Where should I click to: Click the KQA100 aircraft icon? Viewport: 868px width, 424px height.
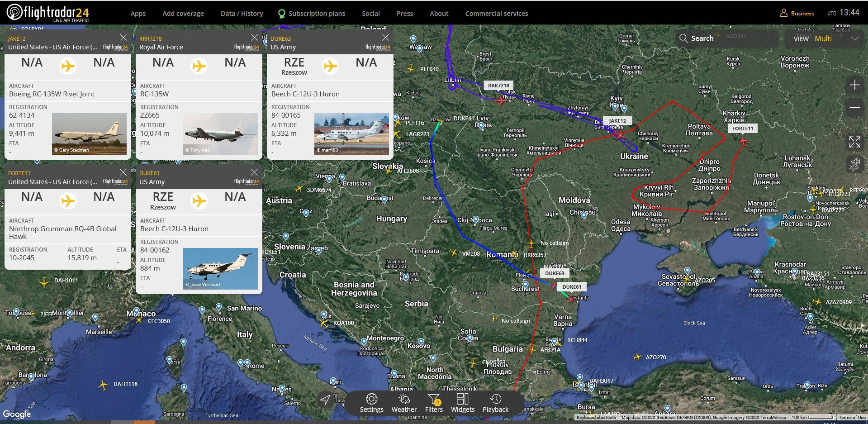(323, 323)
